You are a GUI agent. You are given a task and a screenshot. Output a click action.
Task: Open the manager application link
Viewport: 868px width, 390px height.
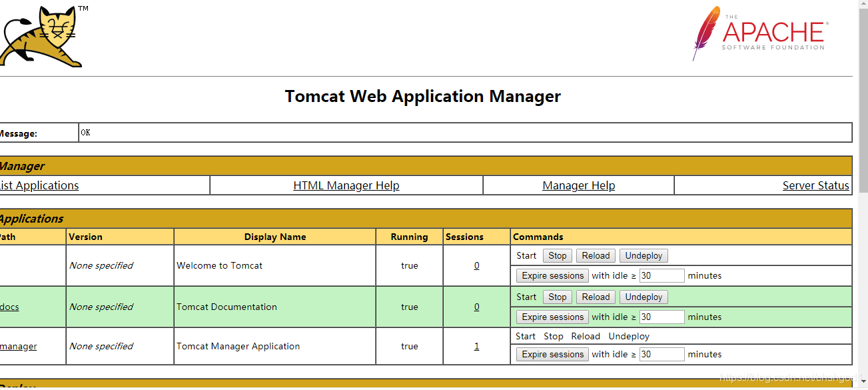click(18, 346)
